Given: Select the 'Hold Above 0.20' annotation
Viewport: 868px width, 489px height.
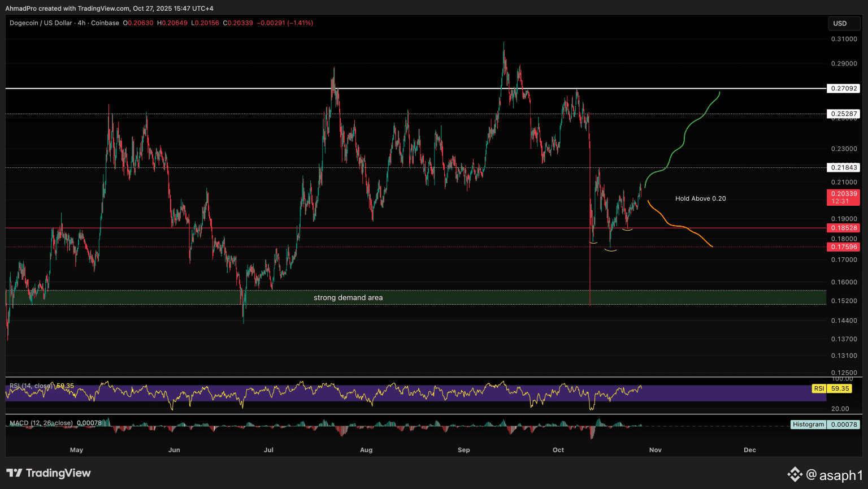Looking at the screenshot, I should point(700,198).
